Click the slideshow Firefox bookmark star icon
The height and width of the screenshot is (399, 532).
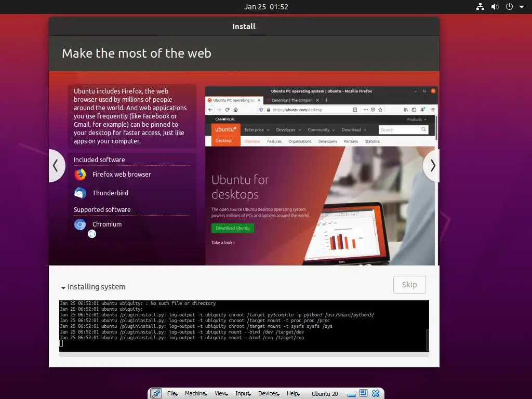tap(380, 110)
